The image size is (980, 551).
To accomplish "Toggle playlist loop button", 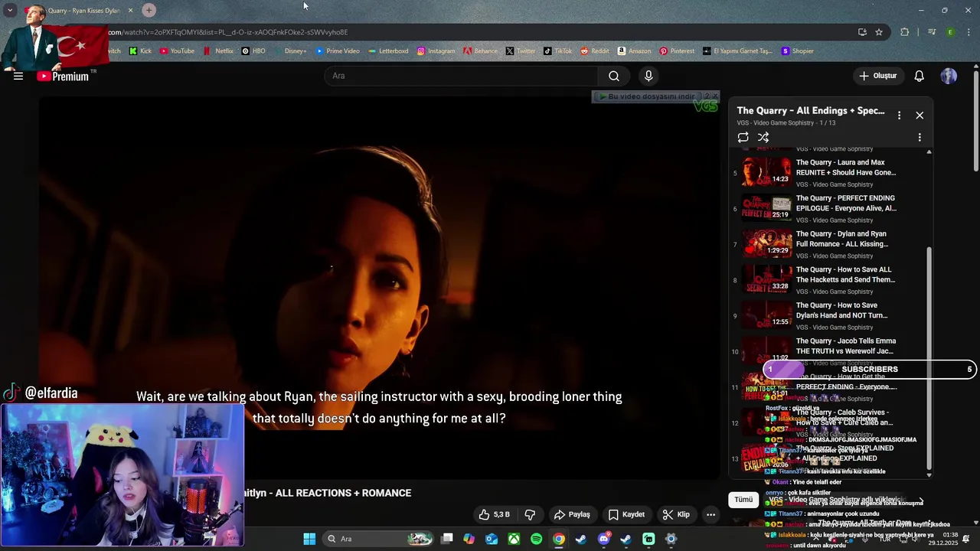I will [743, 137].
